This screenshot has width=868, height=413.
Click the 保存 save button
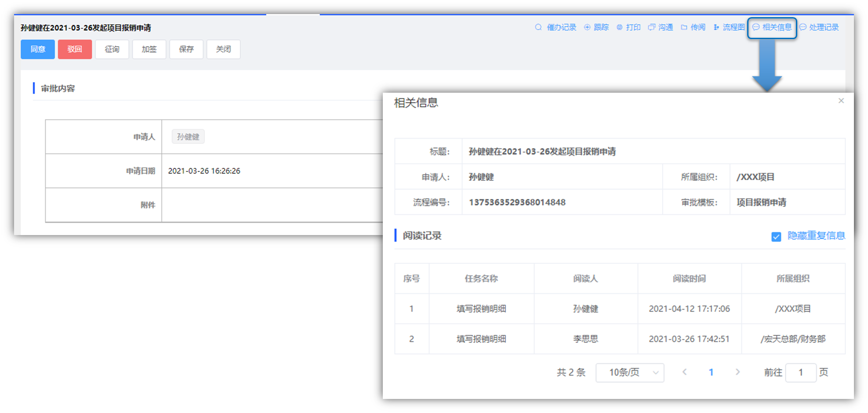point(186,49)
